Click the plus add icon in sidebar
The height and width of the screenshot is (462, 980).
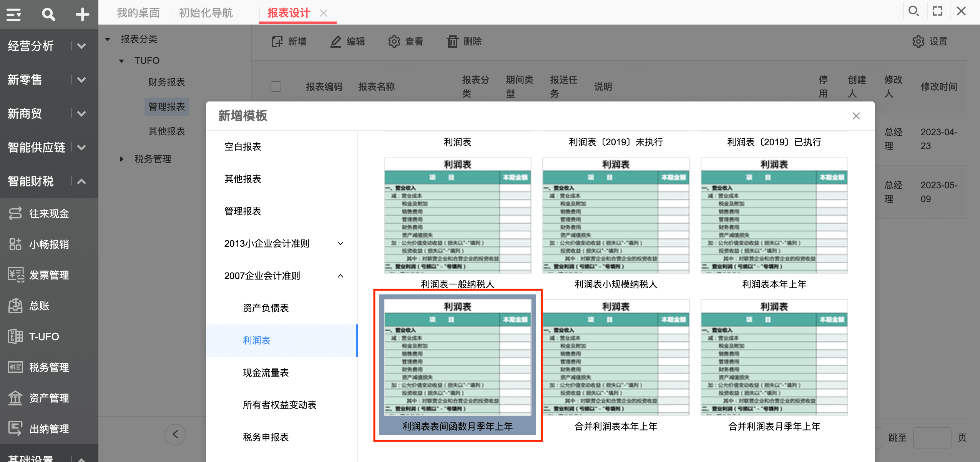tap(82, 14)
